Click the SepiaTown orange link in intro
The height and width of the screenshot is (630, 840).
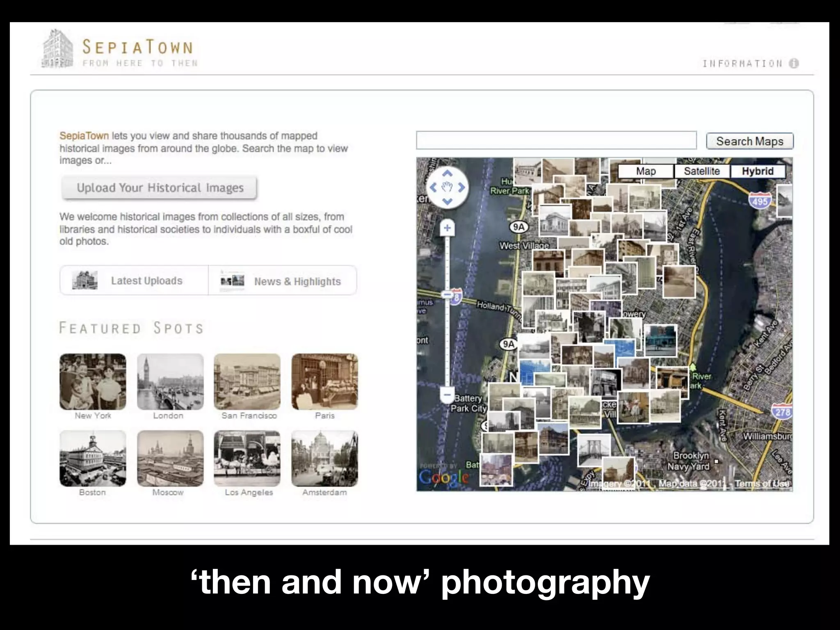pos(84,136)
